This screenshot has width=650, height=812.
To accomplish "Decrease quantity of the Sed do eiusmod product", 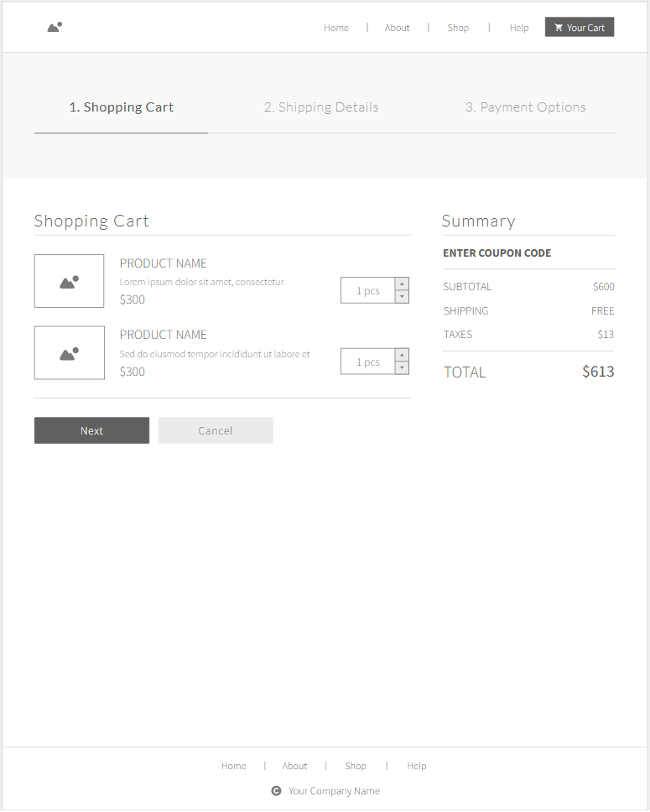I will tap(402, 367).
